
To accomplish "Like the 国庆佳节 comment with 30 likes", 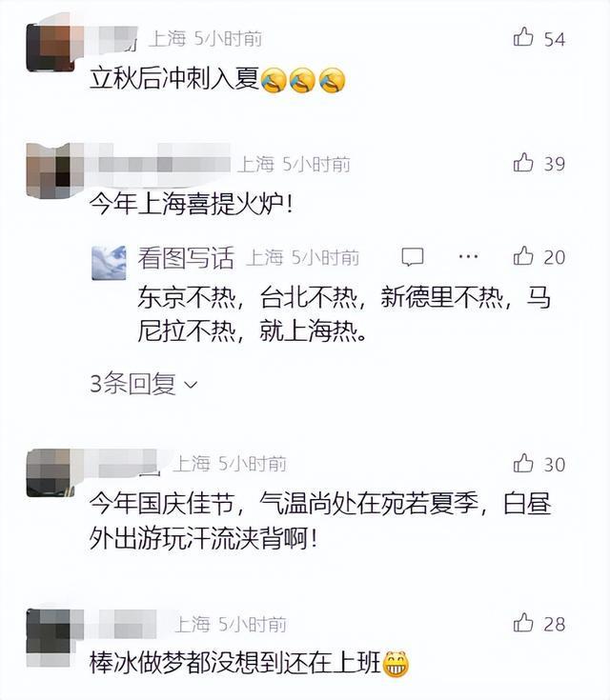I will pyautogui.click(x=523, y=463).
